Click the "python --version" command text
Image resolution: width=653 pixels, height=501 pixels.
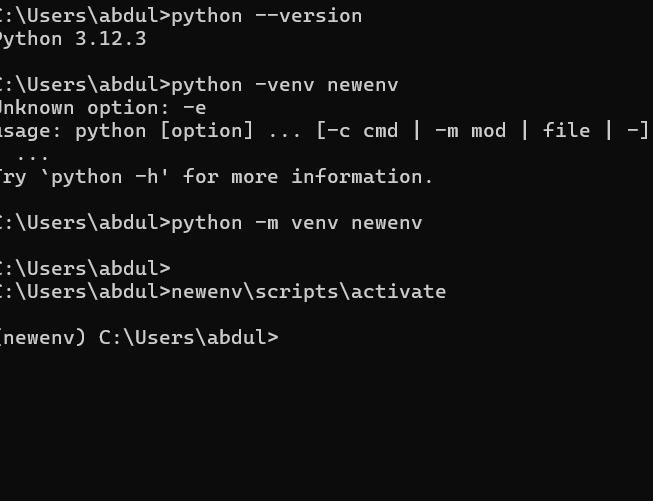click(x=266, y=16)
